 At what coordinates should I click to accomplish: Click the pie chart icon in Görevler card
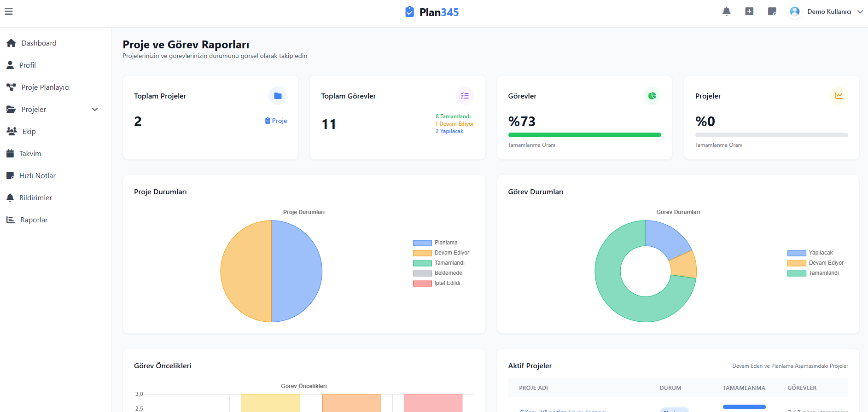tap(652, 96)
